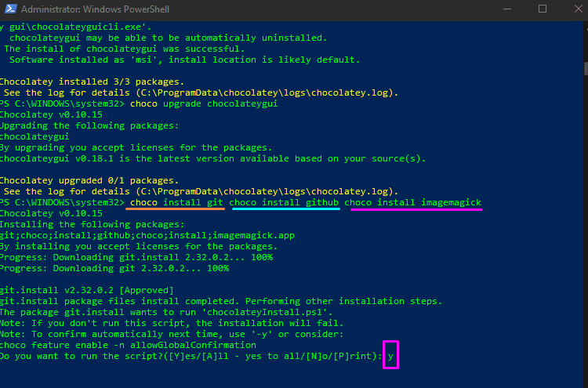Click the line 'git.install package files install completed'
This screenshot has width=588, height=388.
coord(221,302)
